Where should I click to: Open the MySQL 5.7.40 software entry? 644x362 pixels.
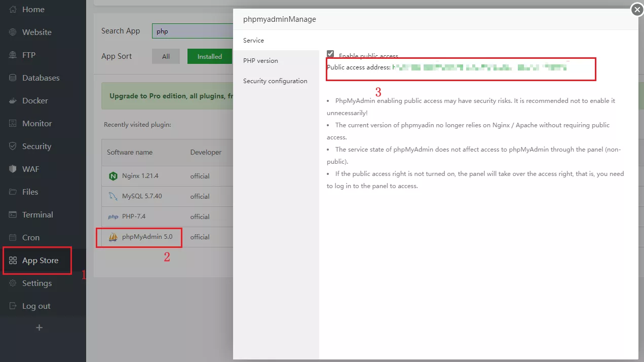pos(142,196)
